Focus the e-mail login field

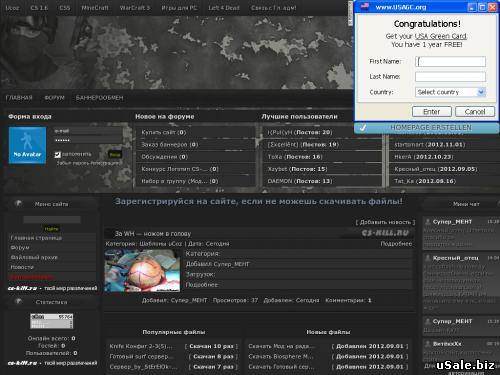[88, 131]
